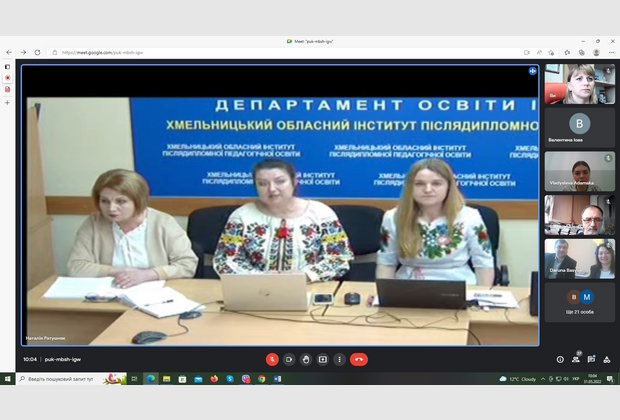Open the red document icon in sidebar
620x420 pixels.
tap(7, 89)
